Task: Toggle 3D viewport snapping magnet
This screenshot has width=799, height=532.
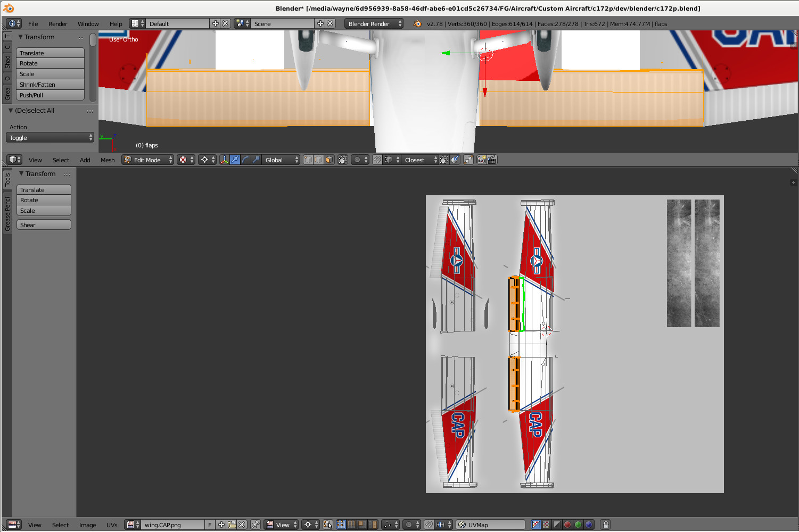Action: tap(377, 160)
